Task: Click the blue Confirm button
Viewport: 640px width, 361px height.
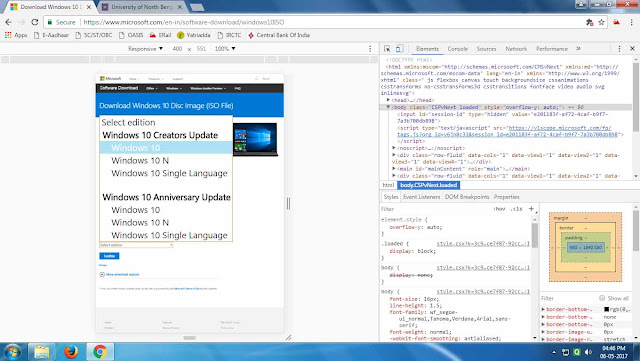Action: tap(109, 256)
